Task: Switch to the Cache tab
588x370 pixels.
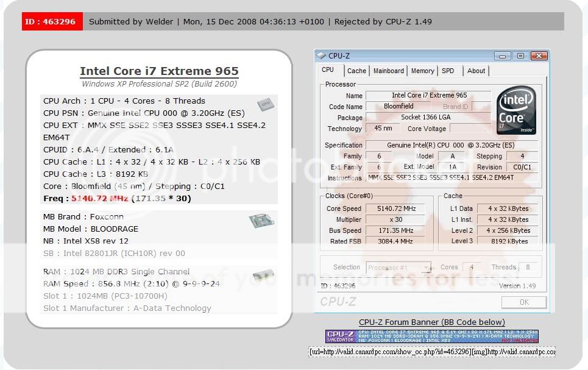Action: click(356, 71)
